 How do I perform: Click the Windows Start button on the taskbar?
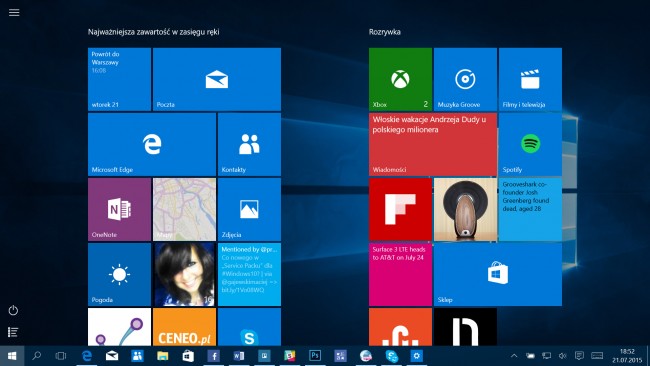click(12, 356)
